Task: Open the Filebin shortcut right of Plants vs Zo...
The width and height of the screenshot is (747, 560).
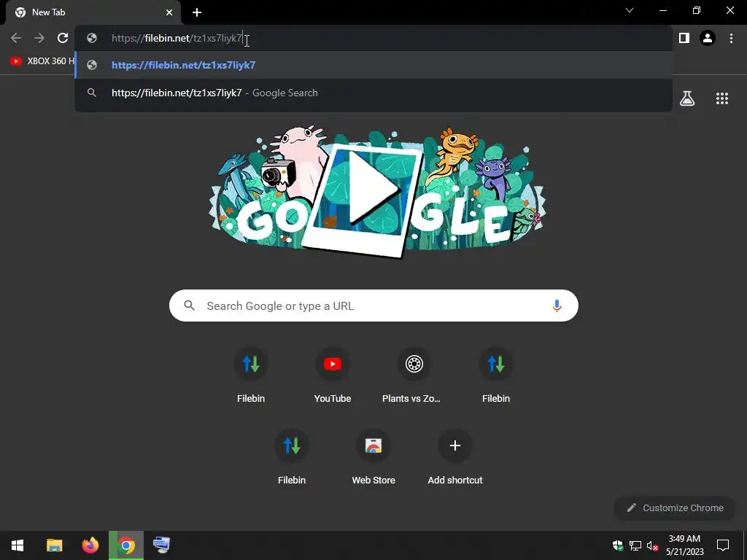Action: tap(496, 376)
